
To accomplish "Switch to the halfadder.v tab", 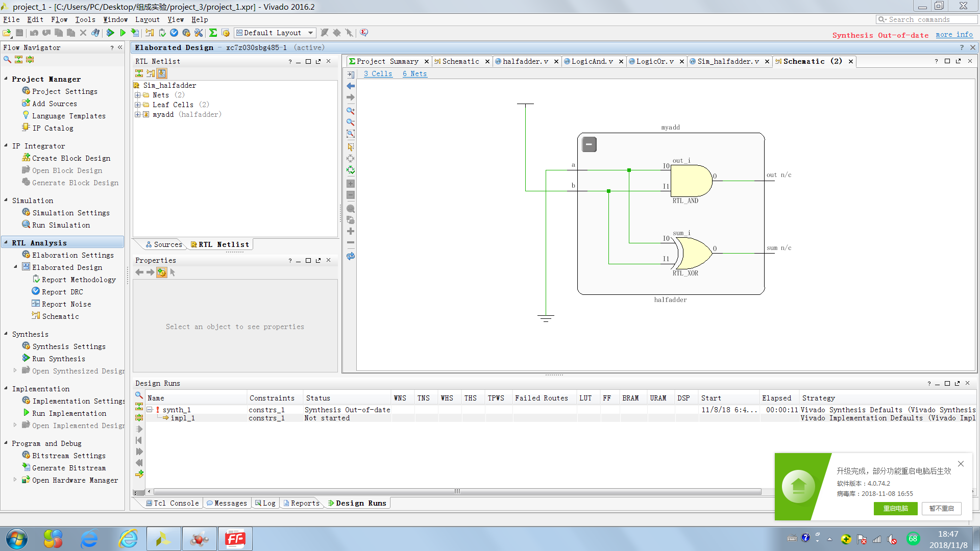I will click(x=525, y=61).
